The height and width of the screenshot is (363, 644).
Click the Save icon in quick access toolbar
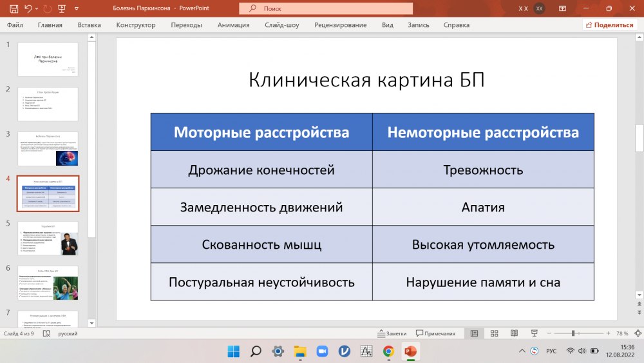(x=12, y=8)
